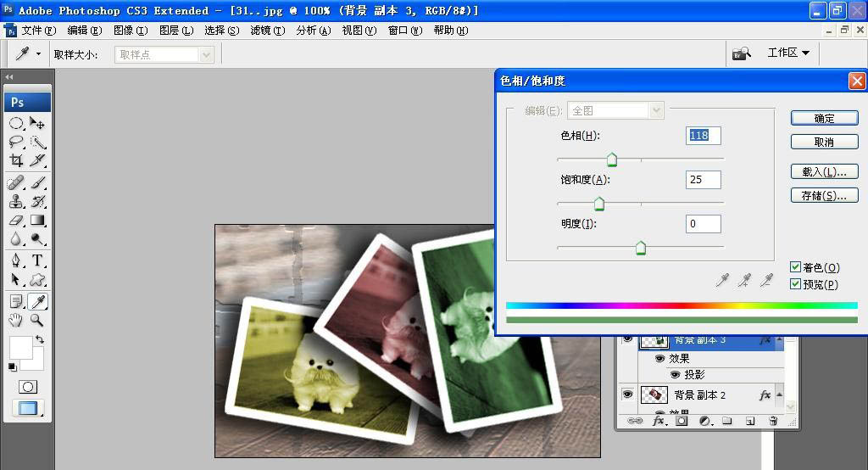
Task: Select the Crop tool
Action: (x=16, y=160)
